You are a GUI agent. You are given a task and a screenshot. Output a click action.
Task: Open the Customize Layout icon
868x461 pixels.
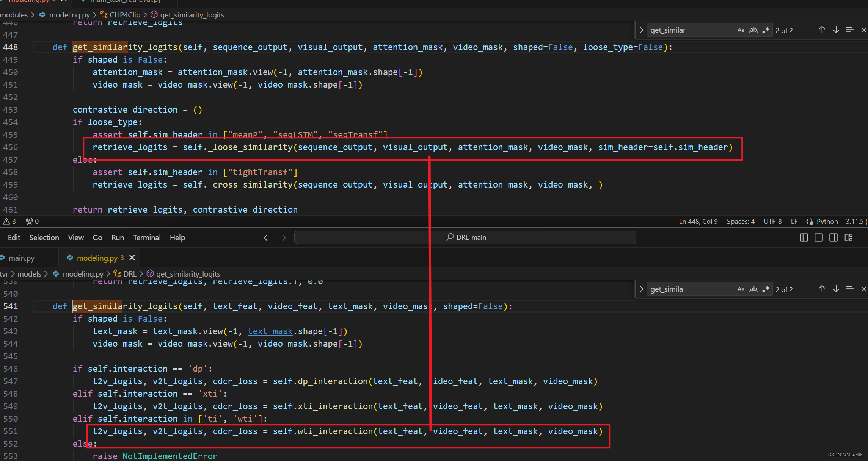[x=848, y=238]
